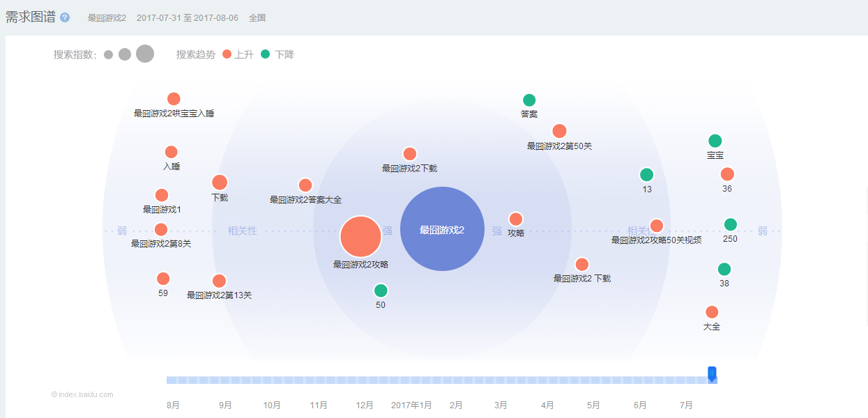Click the green 下降 legend dot
Screen dimensions: 868x418
pos(265,54)
